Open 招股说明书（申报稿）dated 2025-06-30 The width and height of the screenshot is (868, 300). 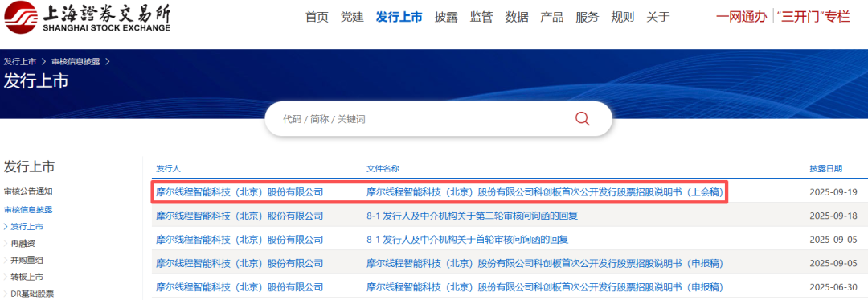point(545,286)
